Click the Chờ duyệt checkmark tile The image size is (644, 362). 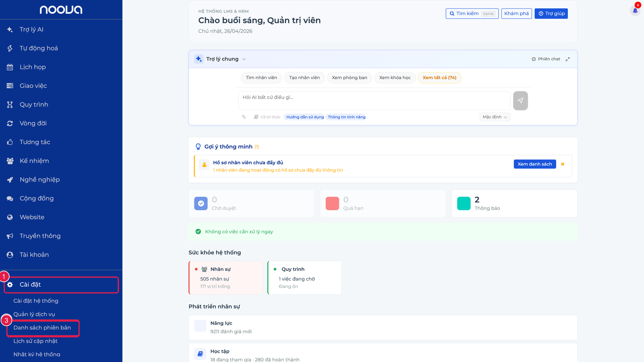(x=252, y=204)
